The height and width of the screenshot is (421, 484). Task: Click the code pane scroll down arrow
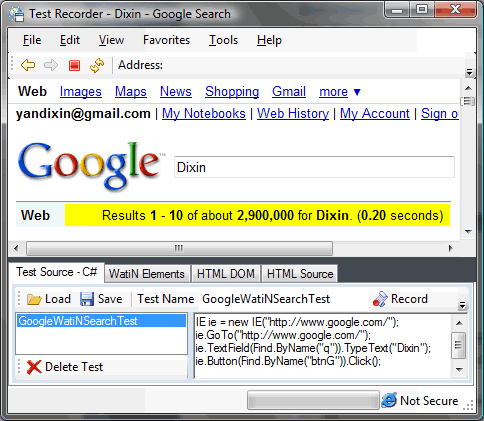point(459,369)
